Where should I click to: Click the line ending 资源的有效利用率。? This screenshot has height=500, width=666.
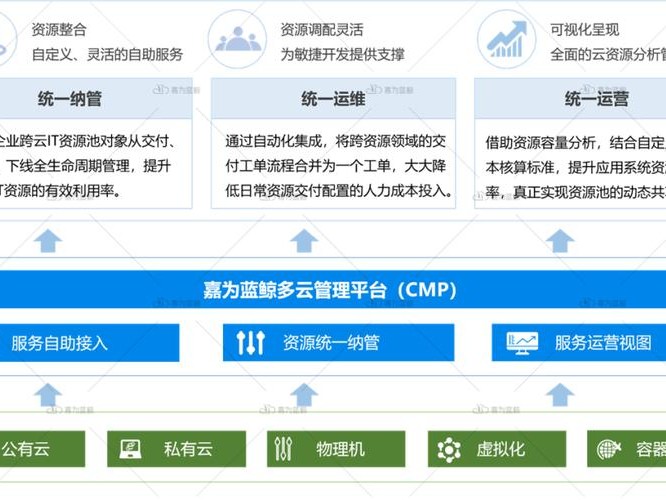61,191
